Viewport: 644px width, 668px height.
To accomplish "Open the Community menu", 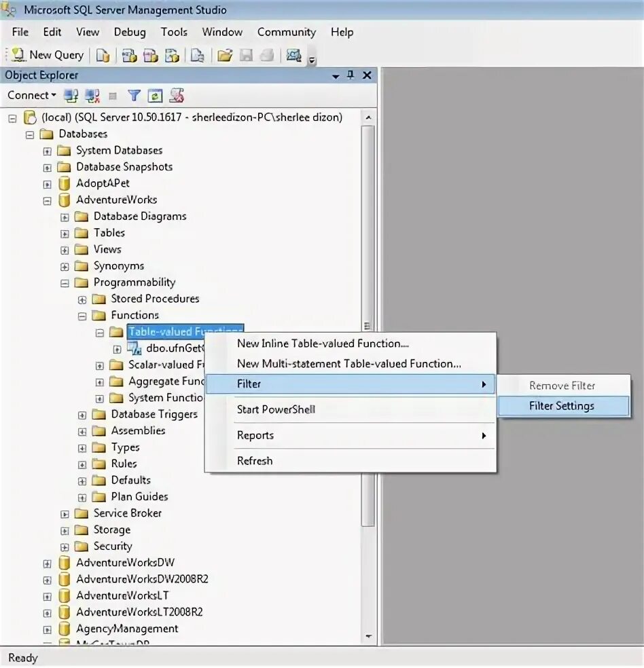I will coord(287,33).
